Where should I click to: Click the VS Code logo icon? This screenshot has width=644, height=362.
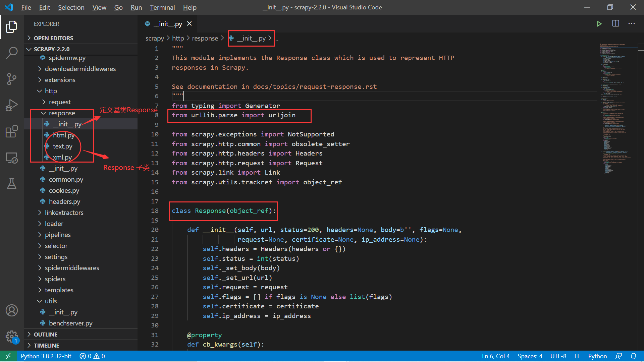click(9, 7)
